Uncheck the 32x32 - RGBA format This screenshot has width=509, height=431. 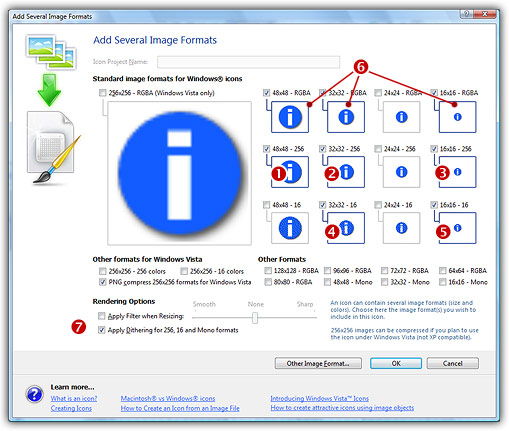[x=322, y=93]
